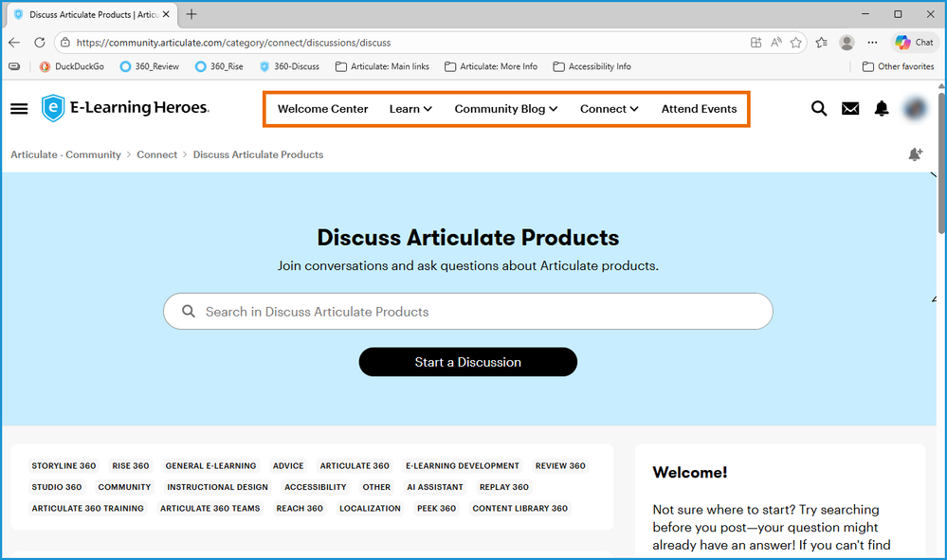
Task: View site information lock icon
Action: (x=65, y=43)
